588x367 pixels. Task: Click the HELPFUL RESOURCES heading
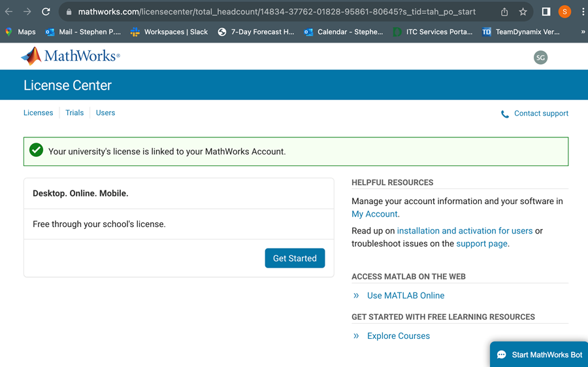(392, 183)
